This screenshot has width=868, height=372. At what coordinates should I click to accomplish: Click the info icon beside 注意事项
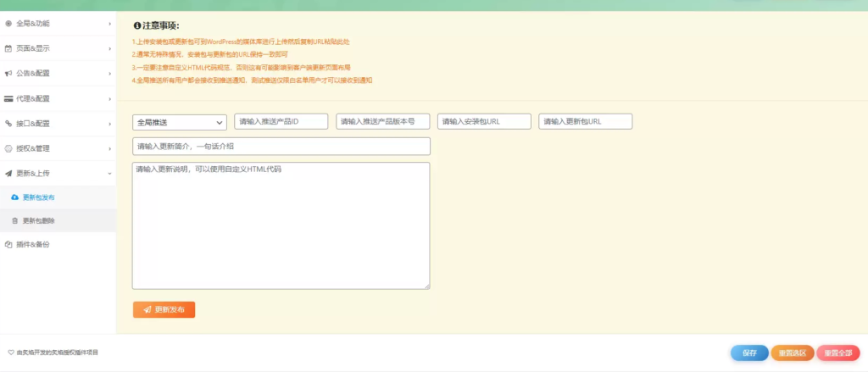[x=136, y=26]
